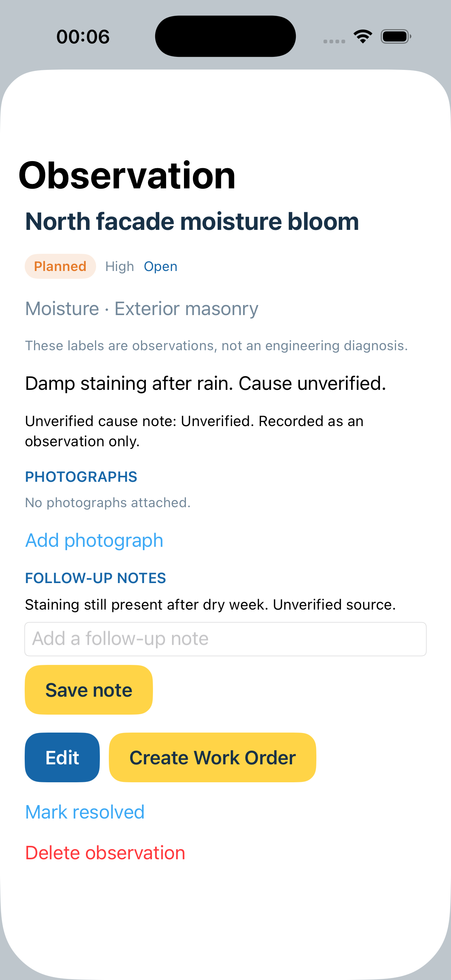Tap the battery indicator icon
The width and height of the screenshot is (451, 980).
pyautogui.click(x=396, y=37)
